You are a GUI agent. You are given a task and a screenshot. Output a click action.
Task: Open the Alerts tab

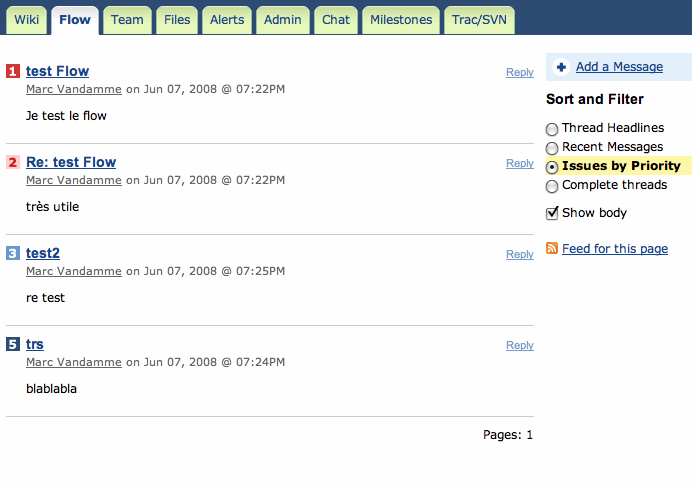point(226,20)
